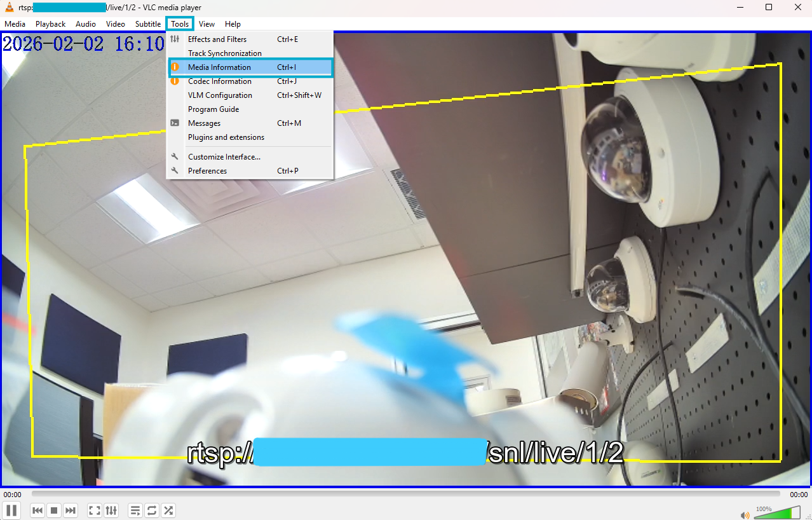Open Effects and Filters
Image resolution: width=812 pixels, height=520 pixels.
(217, 39)
